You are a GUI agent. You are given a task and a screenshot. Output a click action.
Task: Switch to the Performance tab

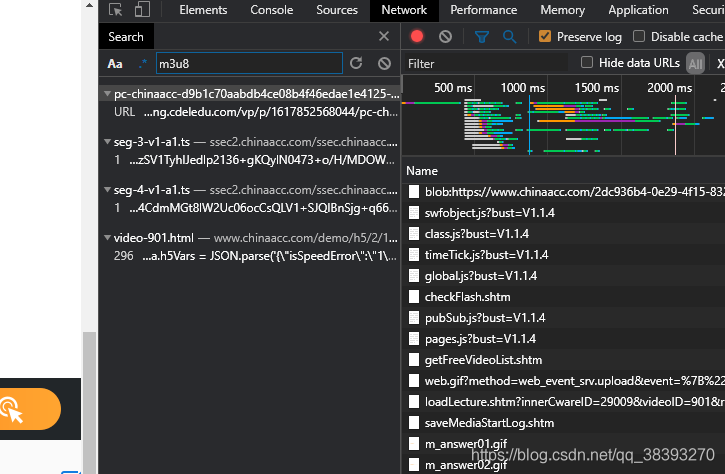tap(484, 10)
